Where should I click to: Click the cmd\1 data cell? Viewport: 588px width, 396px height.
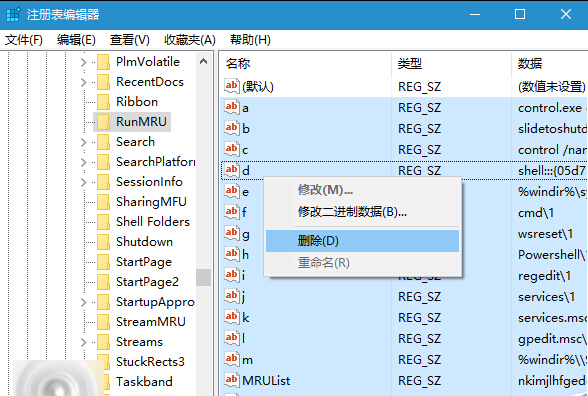[536, 213]
